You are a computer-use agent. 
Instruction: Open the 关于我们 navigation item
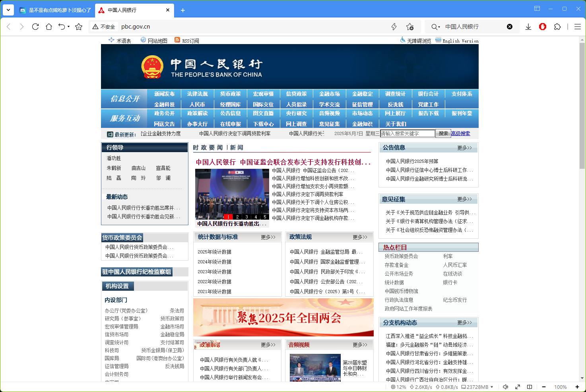tap(396, 124)
